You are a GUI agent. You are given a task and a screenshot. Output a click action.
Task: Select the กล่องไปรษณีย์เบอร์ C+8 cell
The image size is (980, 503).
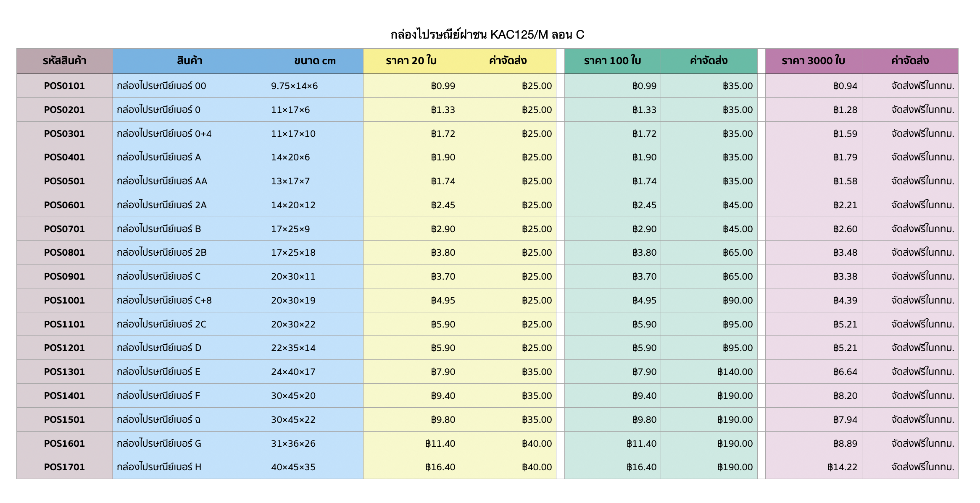click(164, 300)
